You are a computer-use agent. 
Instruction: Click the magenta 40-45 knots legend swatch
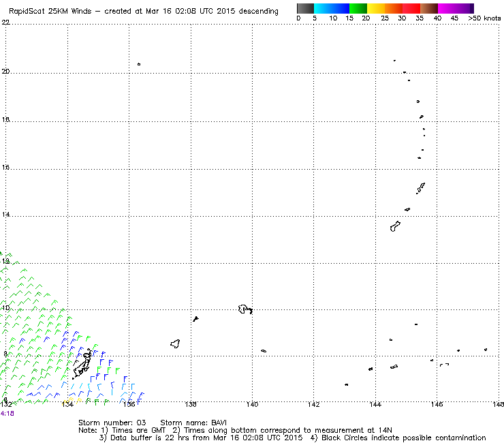click(447, 8)
